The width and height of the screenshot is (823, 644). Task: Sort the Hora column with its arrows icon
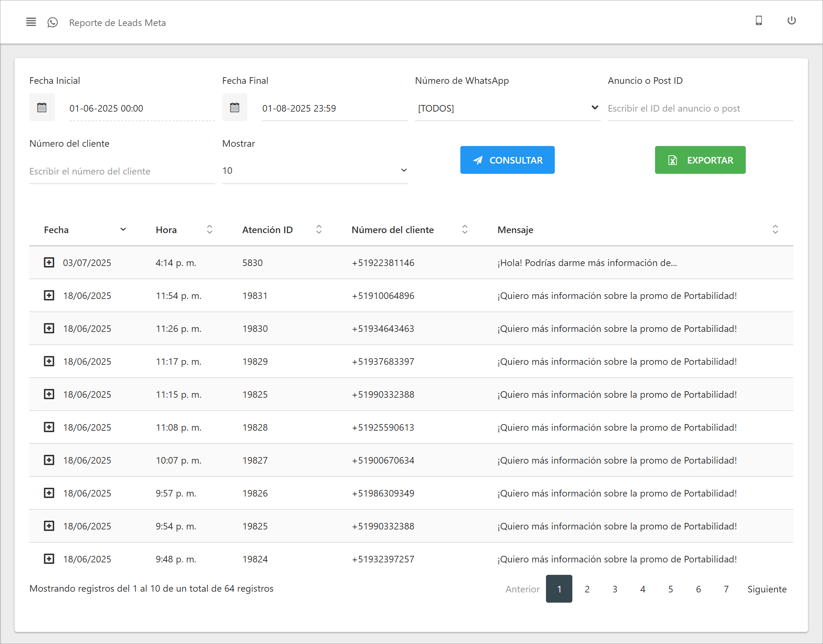(210, 229)
